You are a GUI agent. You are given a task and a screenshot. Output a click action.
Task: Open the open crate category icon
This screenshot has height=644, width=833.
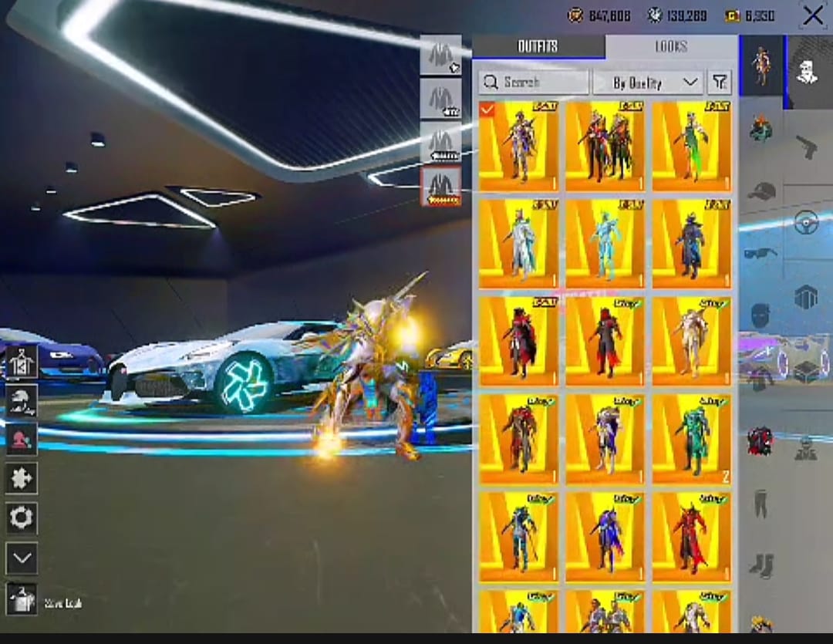[x=807, y=372]
